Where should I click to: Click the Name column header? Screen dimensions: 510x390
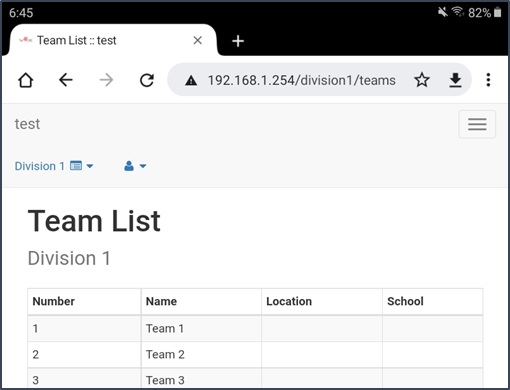201,301
